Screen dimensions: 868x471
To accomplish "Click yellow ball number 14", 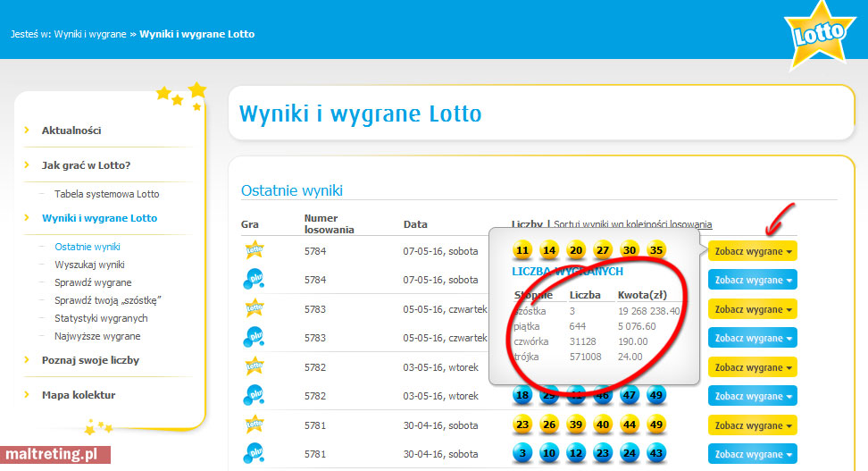I will (x=548, y=250).
